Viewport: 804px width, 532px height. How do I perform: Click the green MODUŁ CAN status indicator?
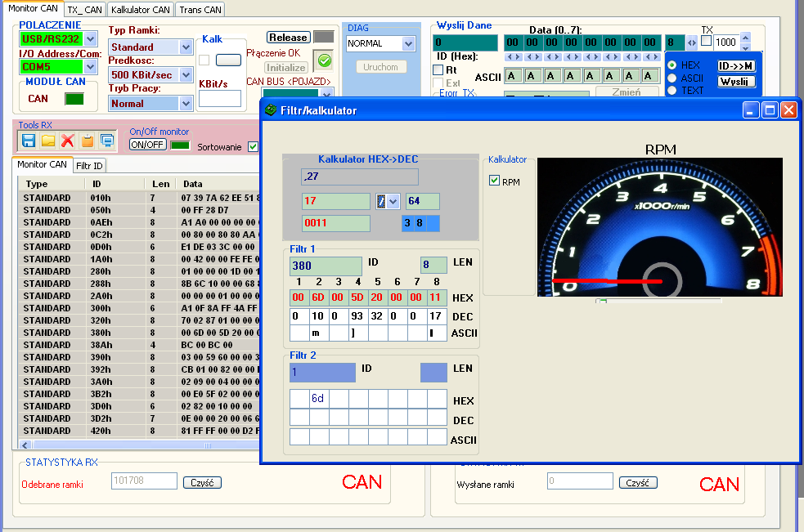click(74, 99)
